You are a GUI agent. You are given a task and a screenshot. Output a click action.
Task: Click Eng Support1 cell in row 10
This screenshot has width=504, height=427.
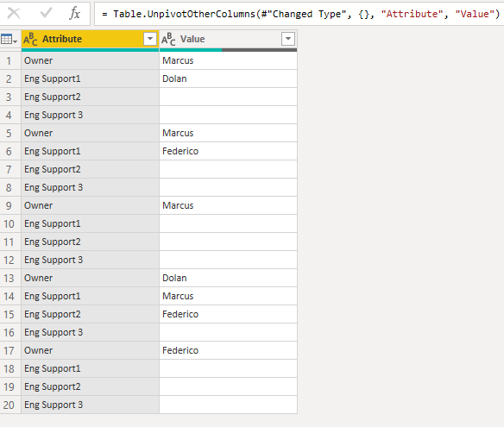(x=90, y=223)
